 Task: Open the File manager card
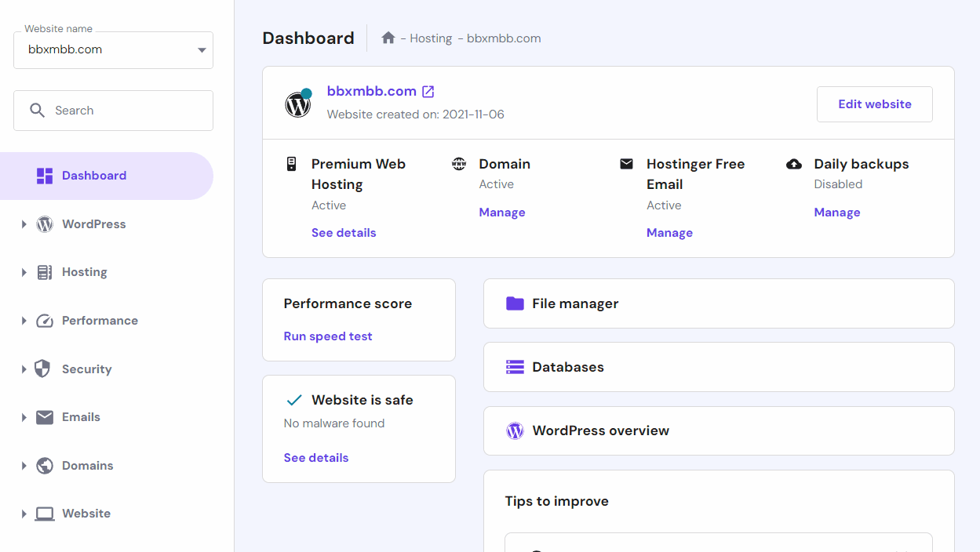[719, 303]
